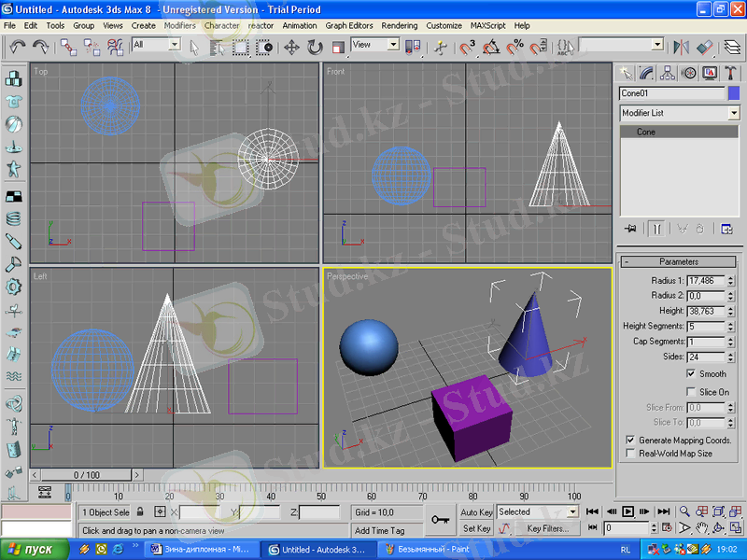
Task: Toggle the Smooth checkbox
Action: 691,373
